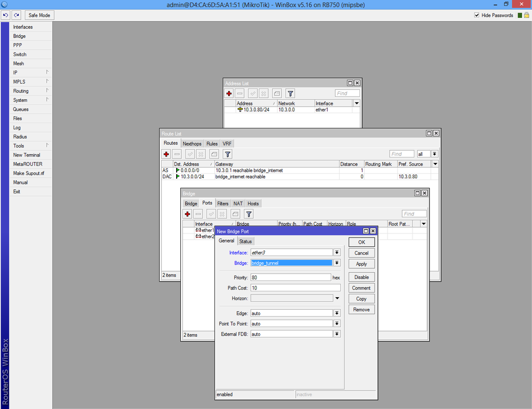Click the red plus in Address List
This screenshot has width=532, height=409.
point(229,94)
